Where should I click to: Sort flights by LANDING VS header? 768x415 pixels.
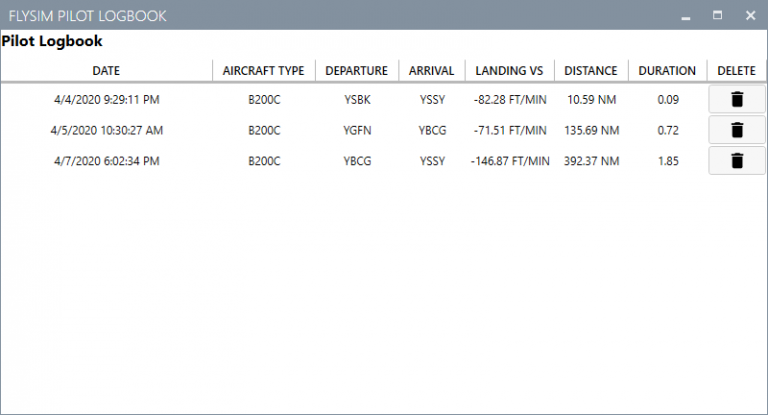click(x=510, y=71)
